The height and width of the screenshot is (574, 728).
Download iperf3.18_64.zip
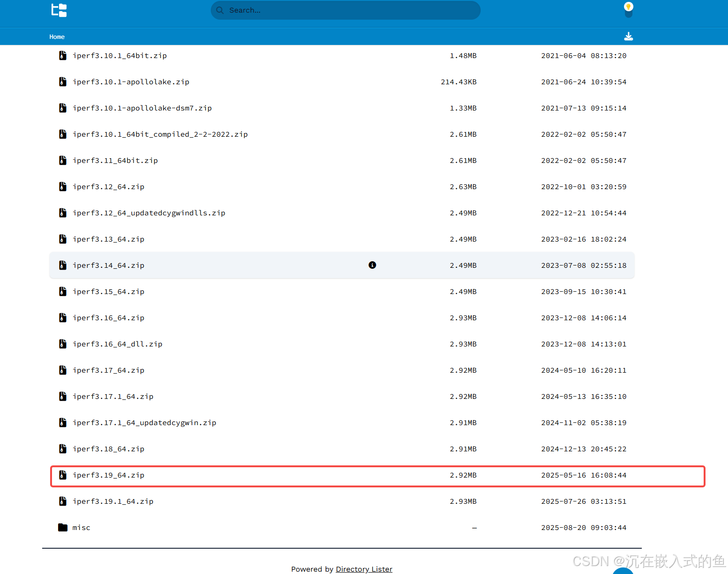109,449
